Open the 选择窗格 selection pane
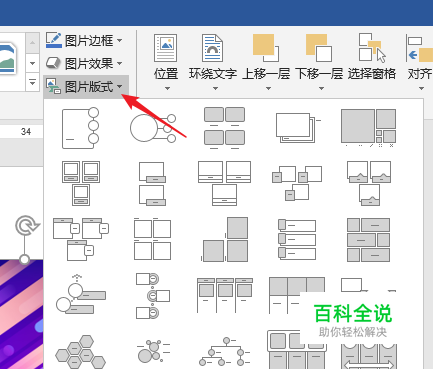This screenshot has width=433, height=369. (x=372, y=55)
